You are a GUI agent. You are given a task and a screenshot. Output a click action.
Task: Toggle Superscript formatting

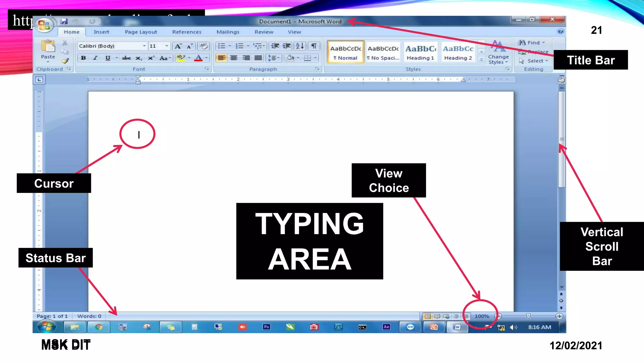151,58
